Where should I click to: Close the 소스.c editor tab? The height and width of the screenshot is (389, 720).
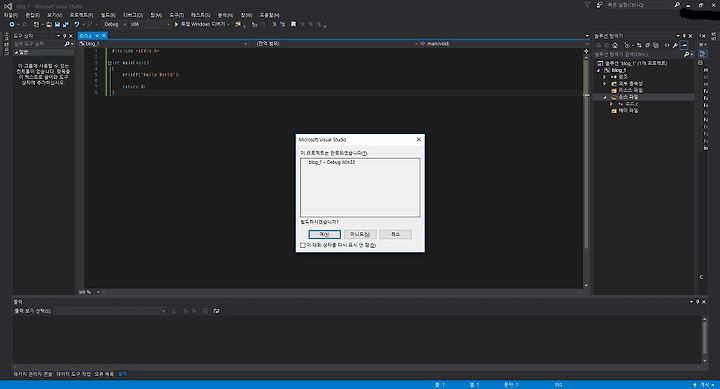tap(104, 35)
